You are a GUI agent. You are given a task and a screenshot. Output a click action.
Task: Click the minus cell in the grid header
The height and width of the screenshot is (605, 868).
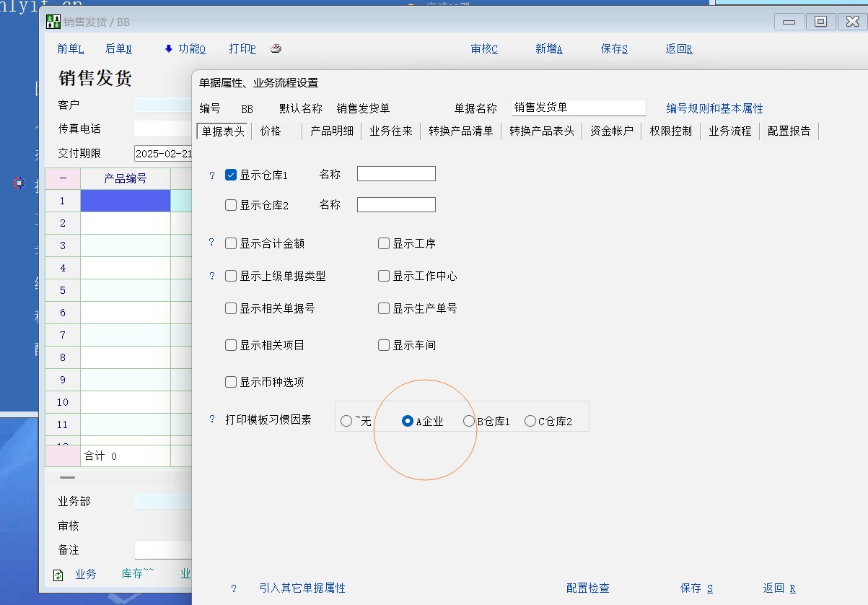pyautogui.click(x=63, y=178)
